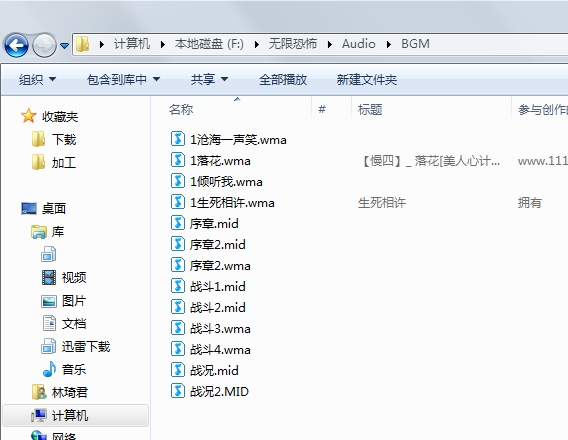Image resolution: width=568 pixels, height=440 pixels.
Task: Sort by the 标题 column header
Action: pos(370,109)
